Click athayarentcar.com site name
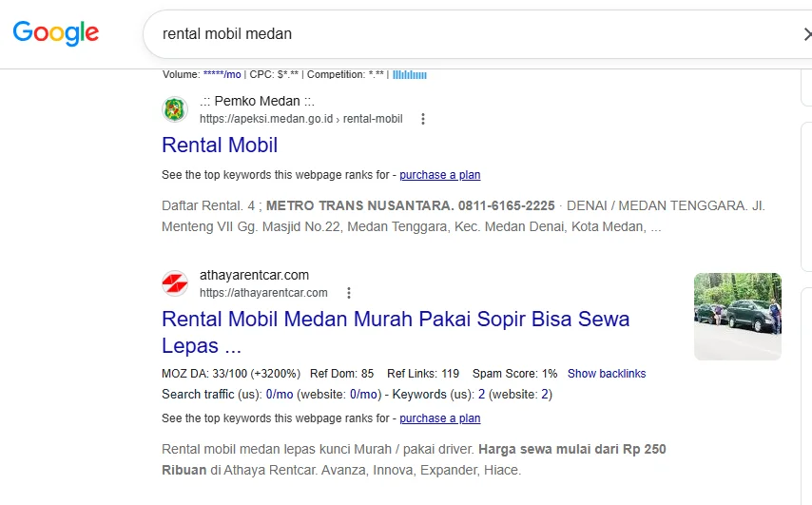This screenshot has height=505, width=812. (x=254, y=275)
